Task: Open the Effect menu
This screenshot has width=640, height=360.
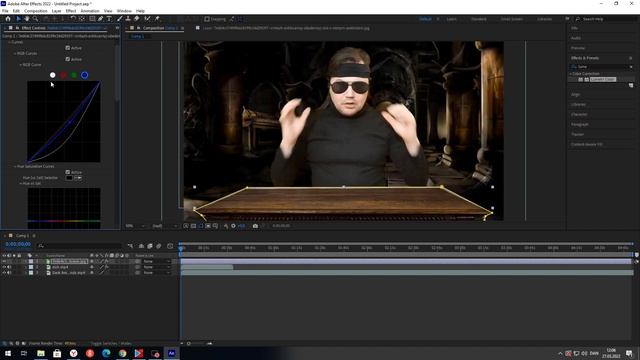Action: point(71,11)
